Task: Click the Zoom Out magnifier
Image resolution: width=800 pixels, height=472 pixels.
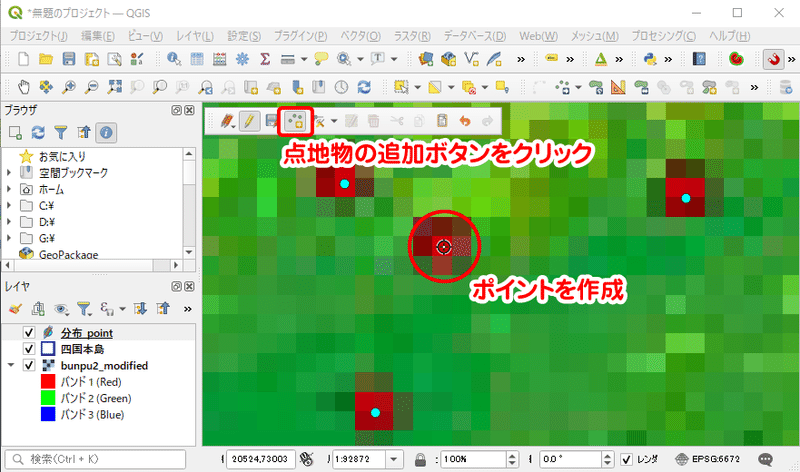Action: coord(91,87)
